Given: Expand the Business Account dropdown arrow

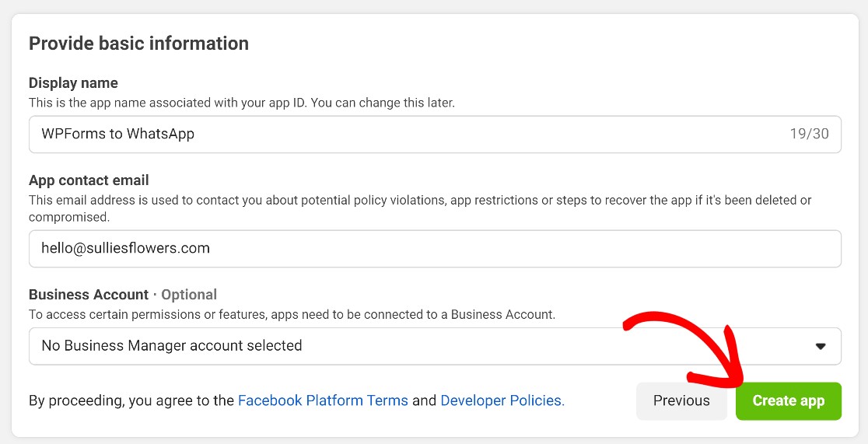Looking at the screenshot, I should click(821, 347).
